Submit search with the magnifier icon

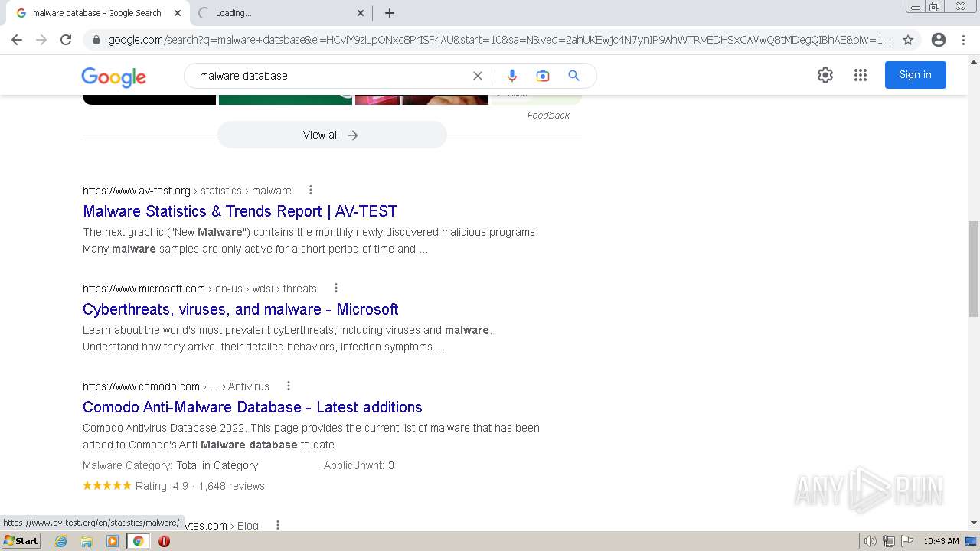click(x=573, y=76)
